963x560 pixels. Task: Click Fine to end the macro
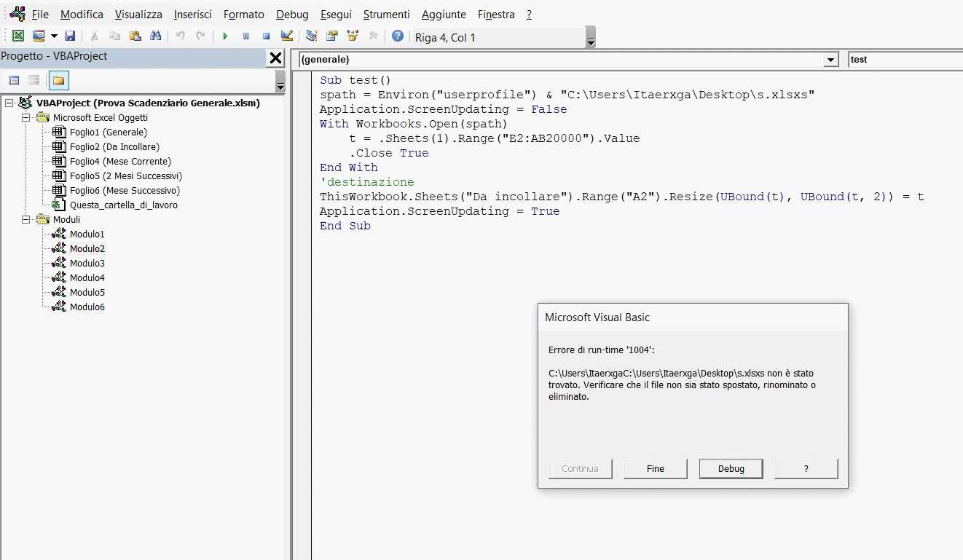655,469
